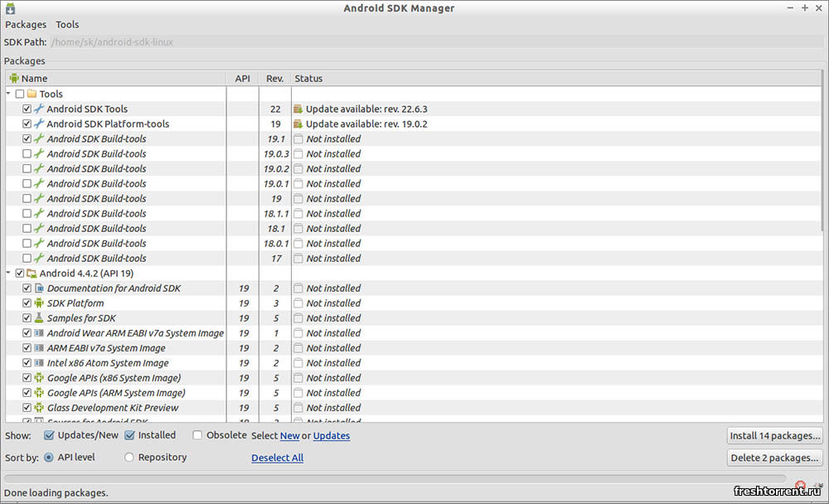The width and height of the screenshot is (829, 504).
Task: Click the ARM EABI v7a System Image icon
Action: [x=39, y=348]
